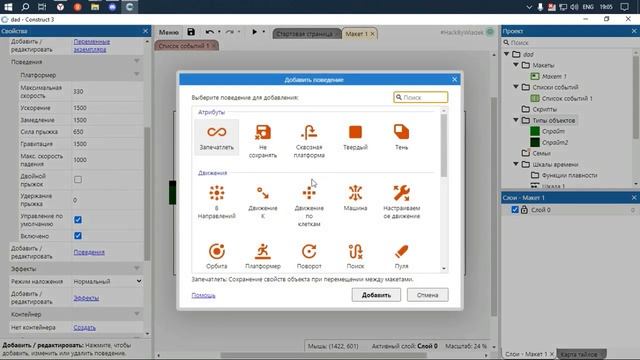Open the Помощь link in dialog
This screenshot has width=640, height=360.
pyautogui.click(x=203, y=295)
